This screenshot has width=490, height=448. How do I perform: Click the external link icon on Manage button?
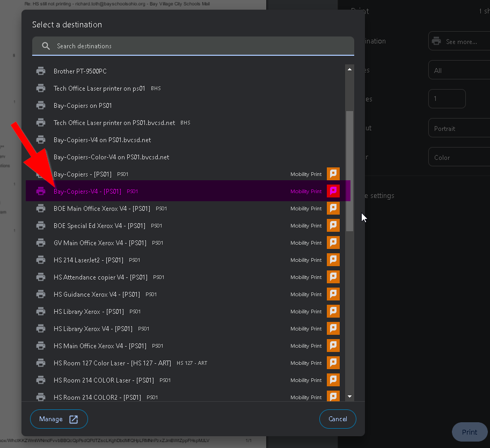[x=74, y=419]
